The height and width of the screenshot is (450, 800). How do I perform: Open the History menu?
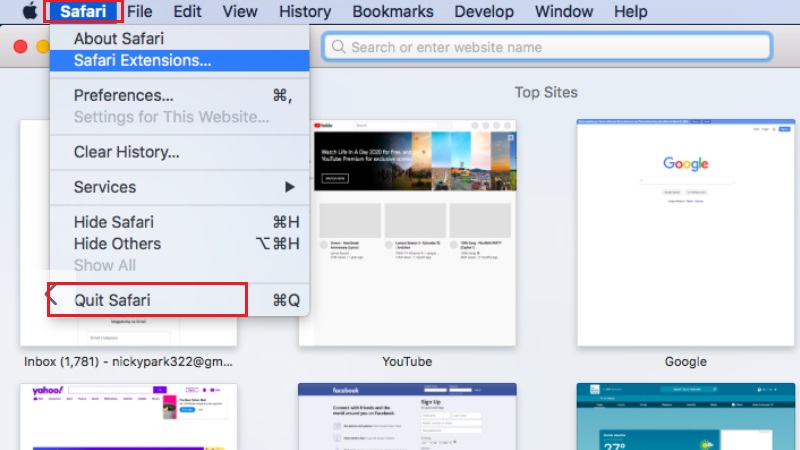(x=305, y=11)
